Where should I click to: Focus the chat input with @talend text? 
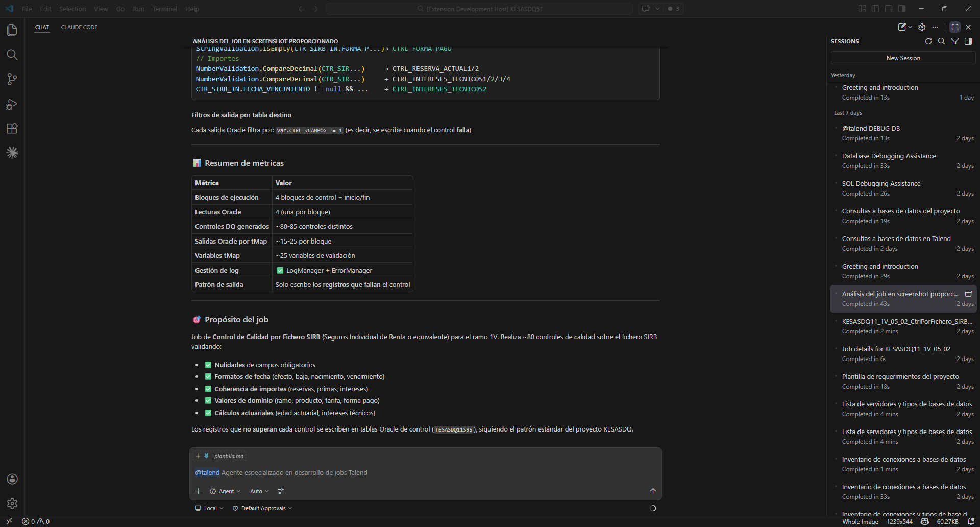(x=426, y=473)
